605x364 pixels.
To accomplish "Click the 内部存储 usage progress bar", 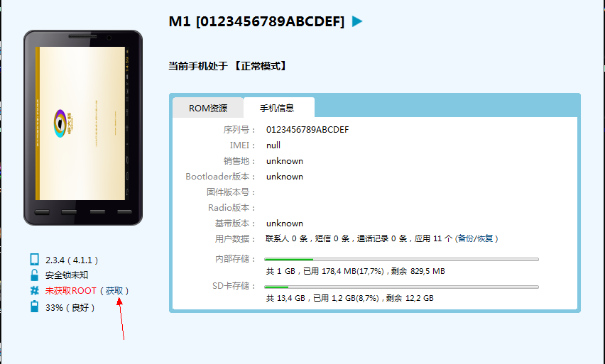I will tap(401, 260).
